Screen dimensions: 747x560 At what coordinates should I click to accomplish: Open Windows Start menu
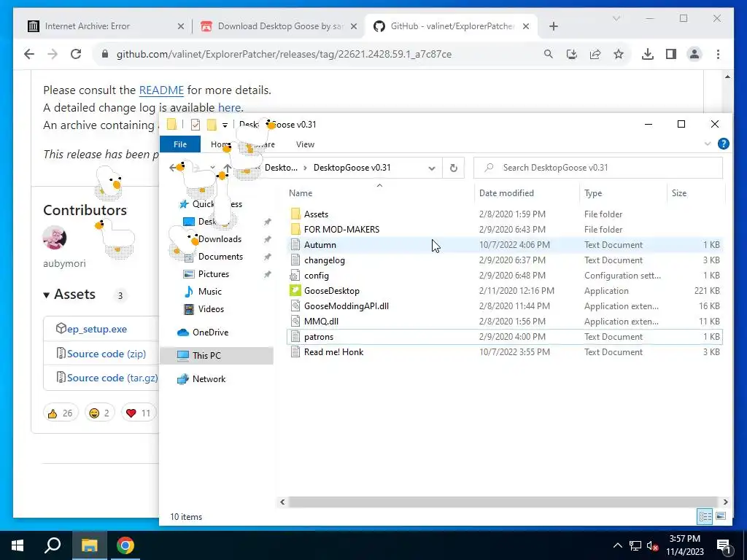[x=18, y=545]
